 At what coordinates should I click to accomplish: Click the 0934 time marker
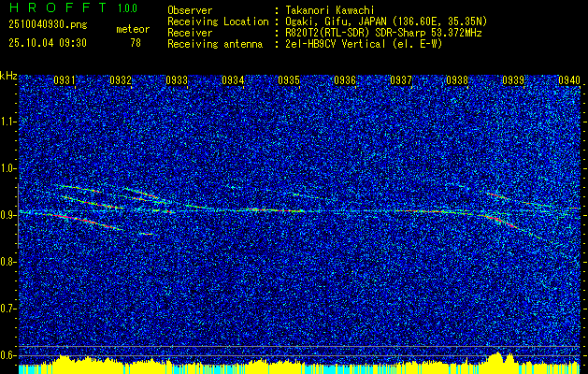coord(233,79)
